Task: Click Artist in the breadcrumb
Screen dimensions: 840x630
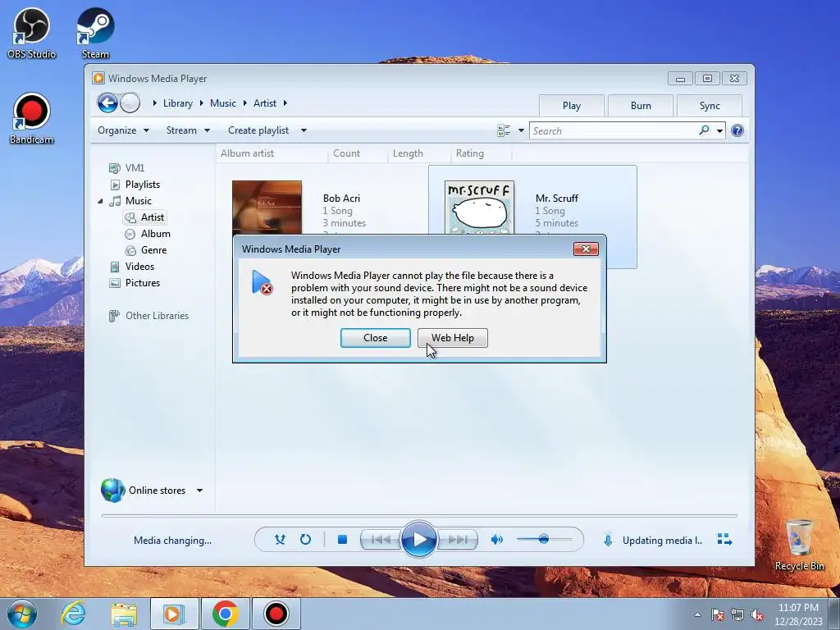Action: [x=265, y=103]
